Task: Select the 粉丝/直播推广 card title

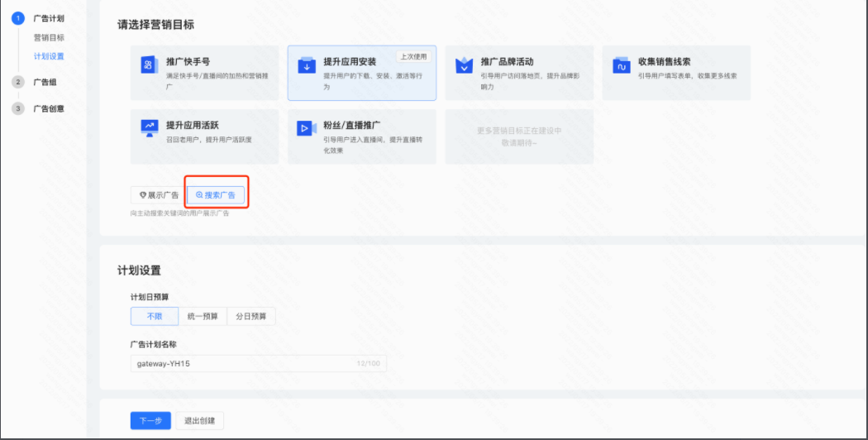Action: [x=352, y=125]
